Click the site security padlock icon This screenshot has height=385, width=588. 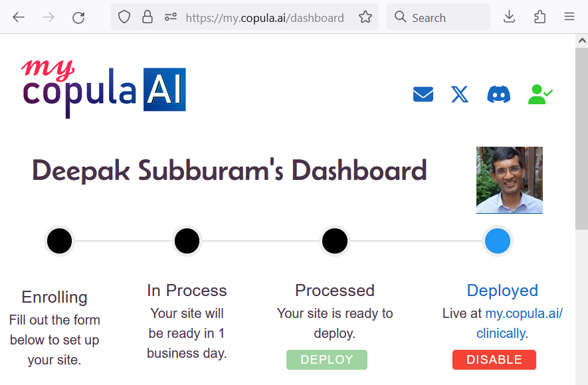coord(147,17)
